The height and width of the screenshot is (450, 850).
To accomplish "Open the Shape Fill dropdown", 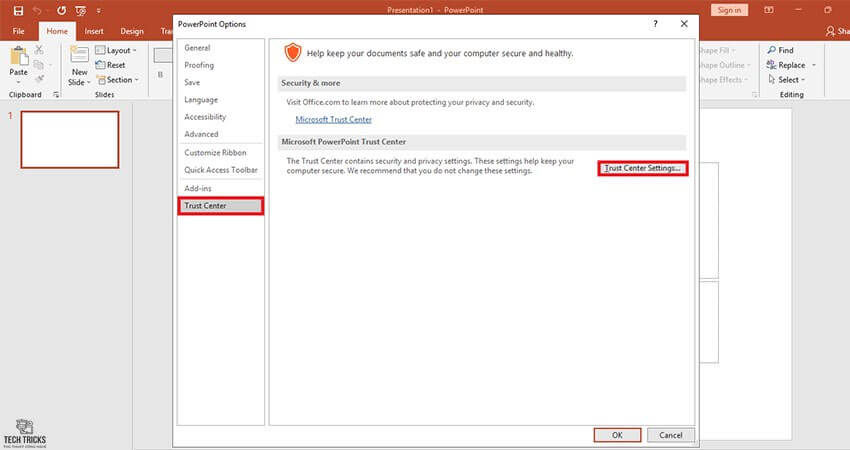I will 718,50.
